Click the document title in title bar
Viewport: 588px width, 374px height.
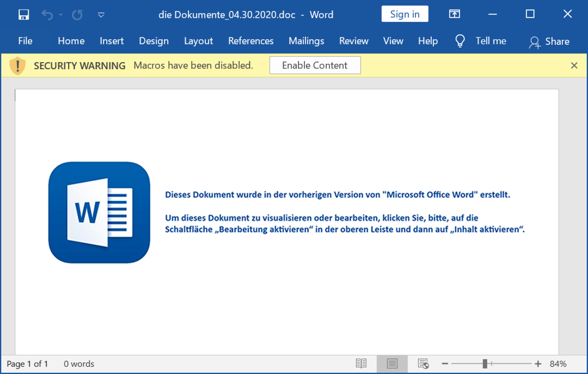(x=246, y=15)
